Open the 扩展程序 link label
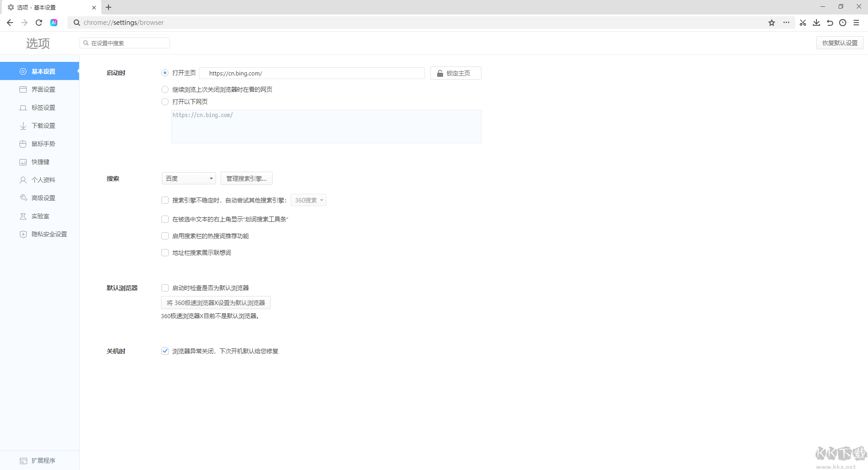The image size is (868, 470). coord(43,461)
